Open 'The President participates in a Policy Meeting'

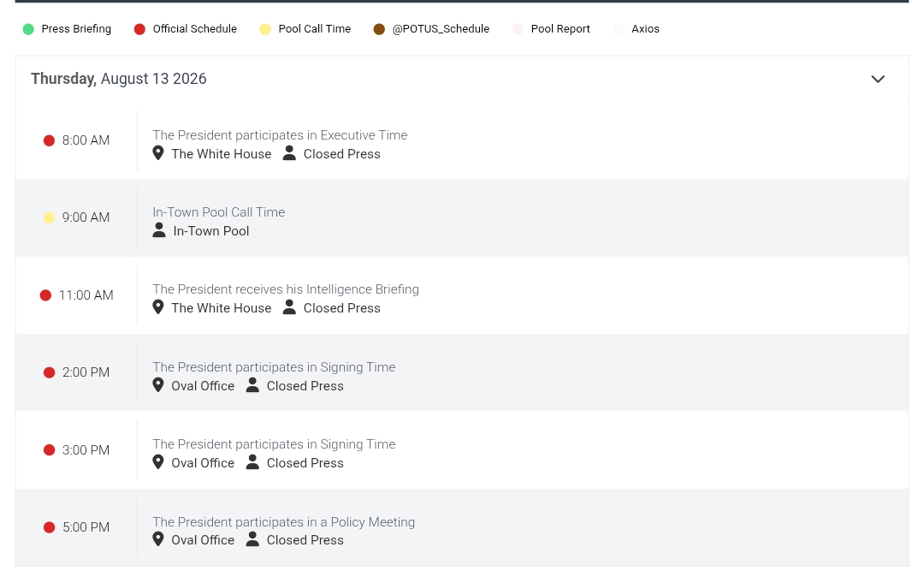tap(283, 522)
